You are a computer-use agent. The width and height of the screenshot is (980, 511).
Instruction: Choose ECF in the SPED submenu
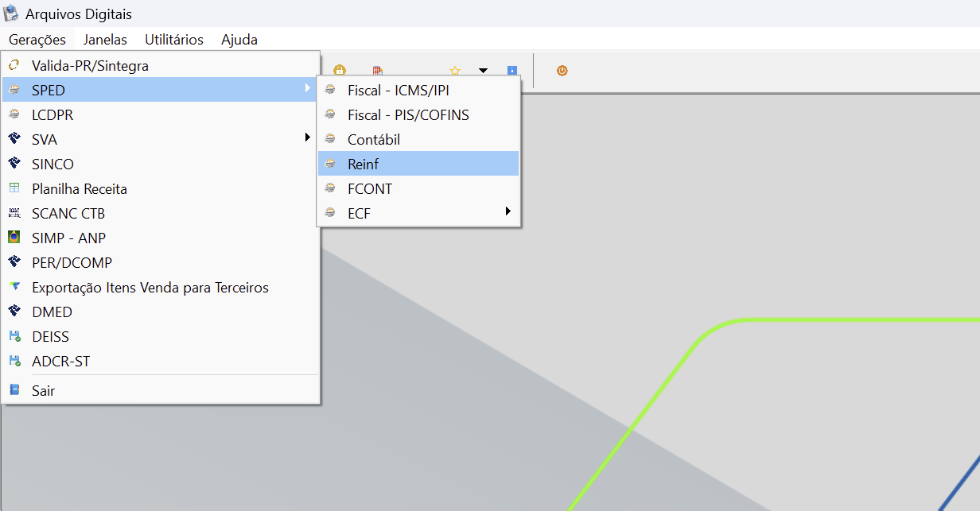click(418, 213)
